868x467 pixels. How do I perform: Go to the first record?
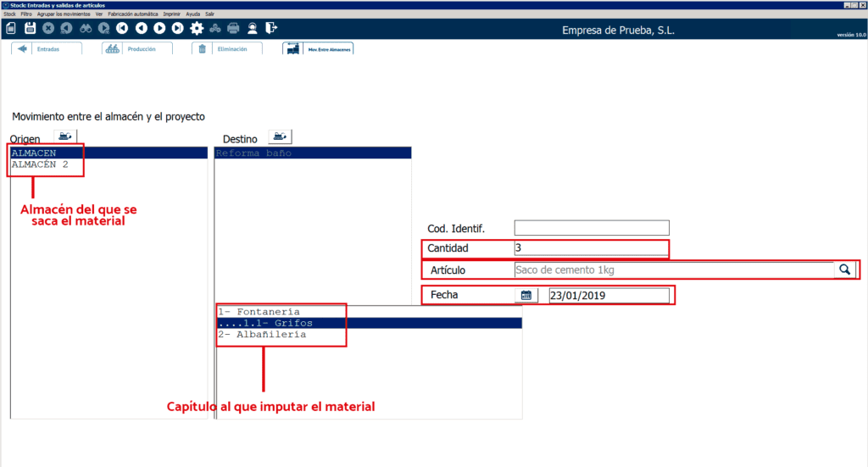click(x=123, y=28)
